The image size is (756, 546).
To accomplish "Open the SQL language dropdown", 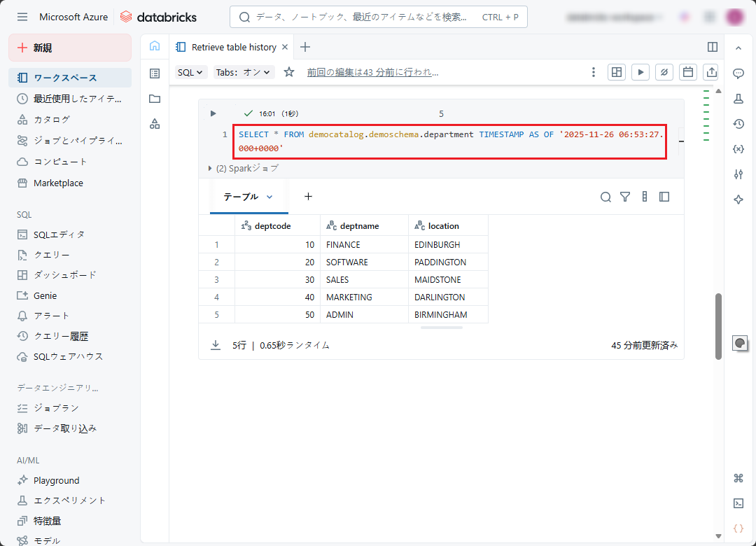I will (190, 72).
